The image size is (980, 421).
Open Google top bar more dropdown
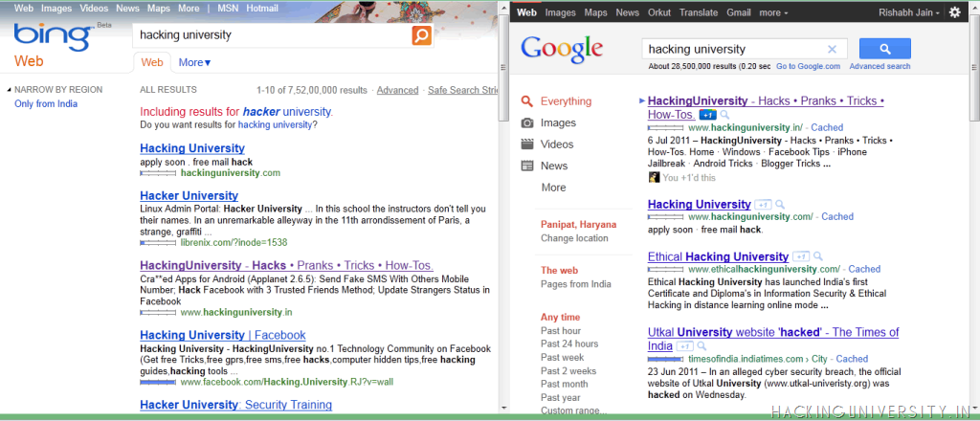pos(773,12)
